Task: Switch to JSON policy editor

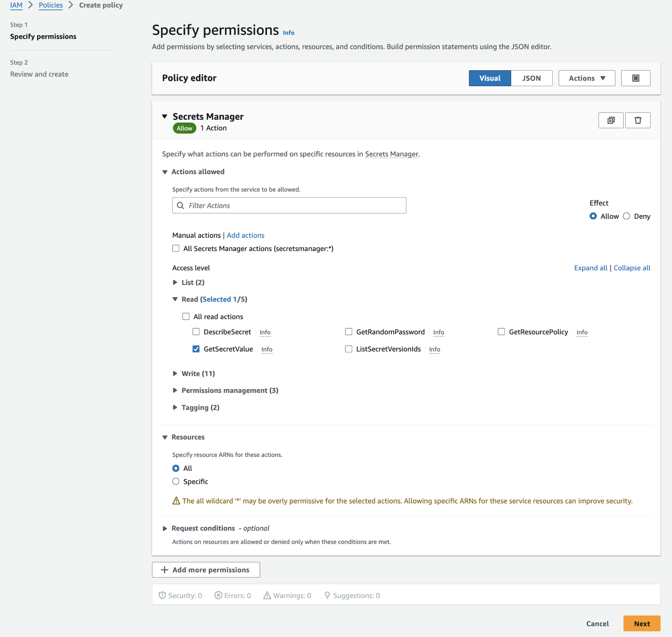Action: (531, 78)
